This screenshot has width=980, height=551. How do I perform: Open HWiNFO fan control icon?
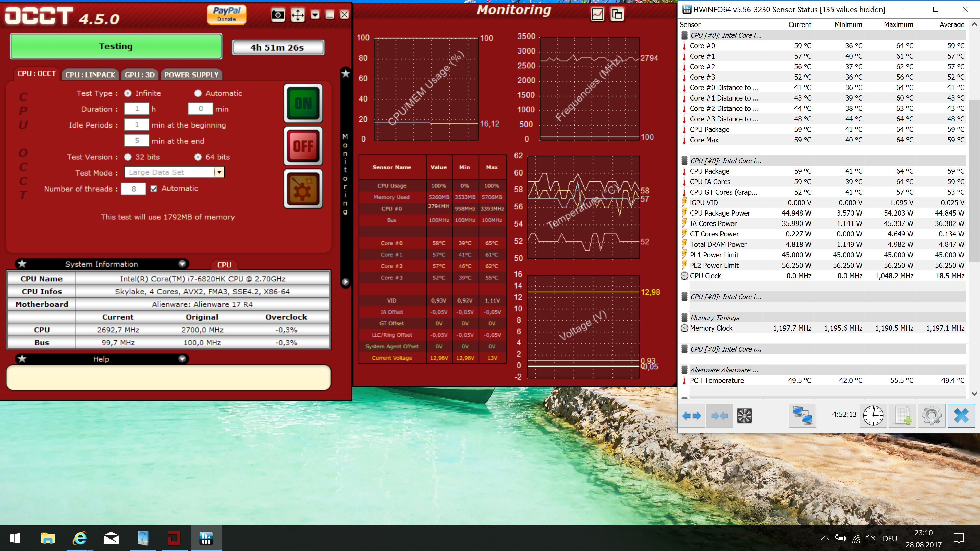click(744, 416)
